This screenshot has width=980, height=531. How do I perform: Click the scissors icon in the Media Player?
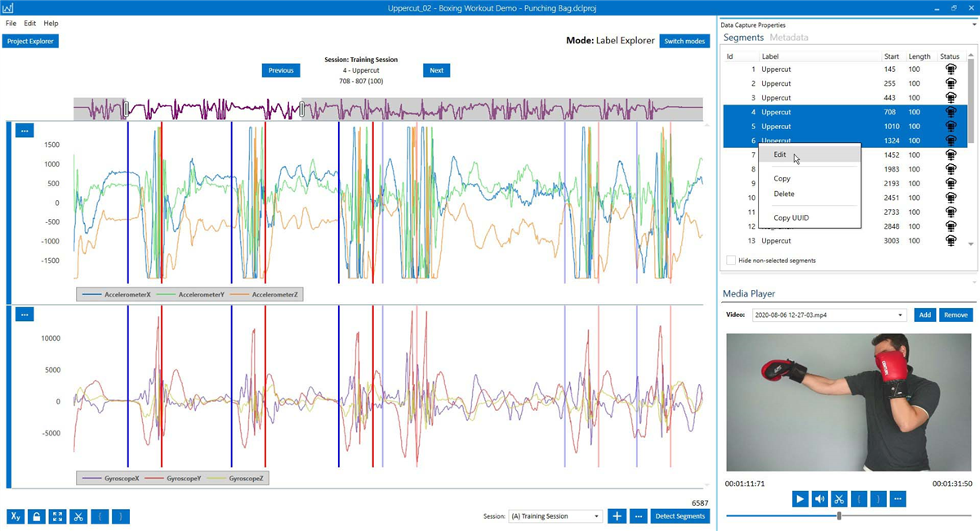tap(839, 498)
